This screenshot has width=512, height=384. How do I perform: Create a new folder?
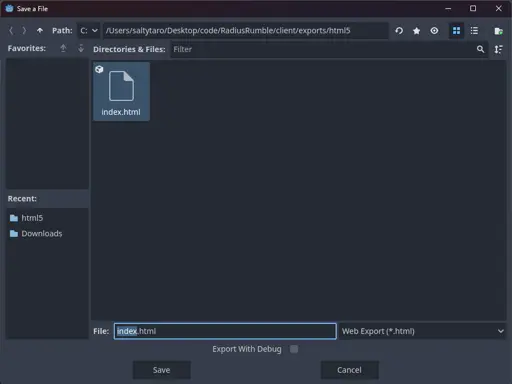pos(499,31)
